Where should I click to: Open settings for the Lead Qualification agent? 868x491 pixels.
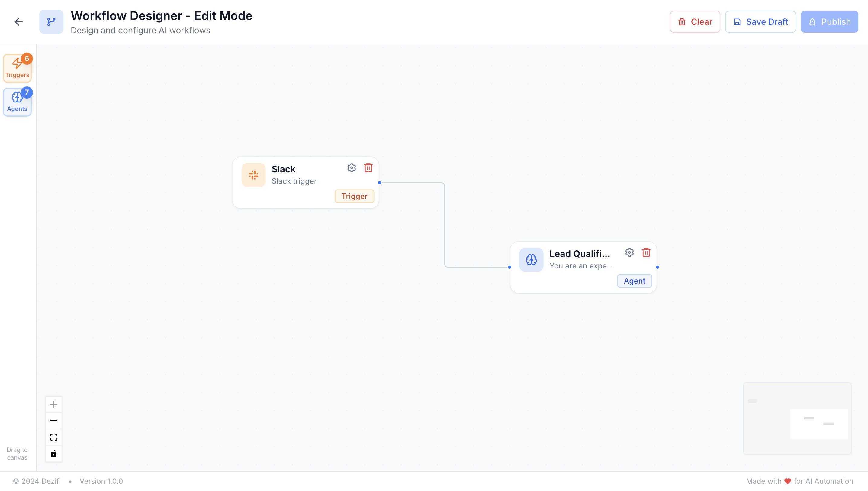click(629, 252)
